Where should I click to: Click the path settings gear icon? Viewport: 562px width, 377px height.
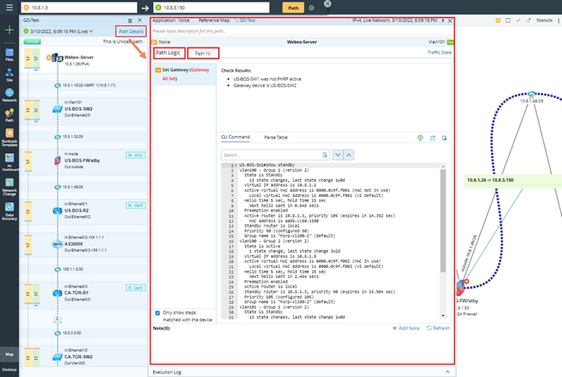311,8
